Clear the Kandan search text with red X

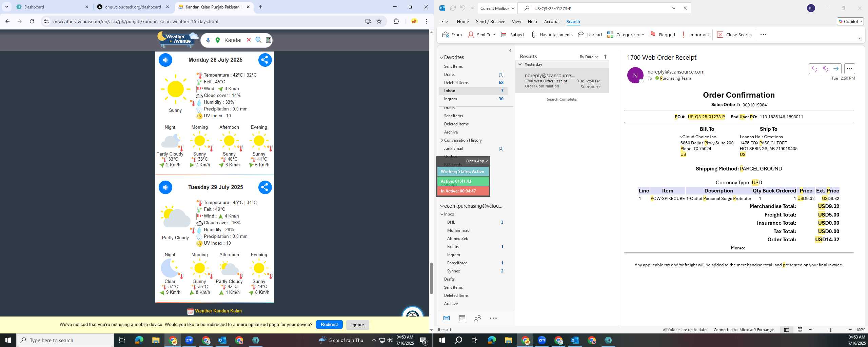click(249, 40)
